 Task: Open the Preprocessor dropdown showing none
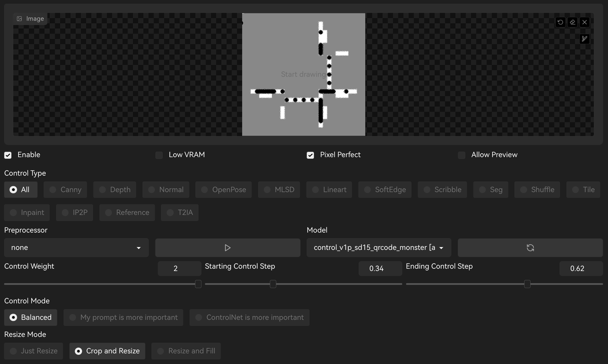point(76,248)
